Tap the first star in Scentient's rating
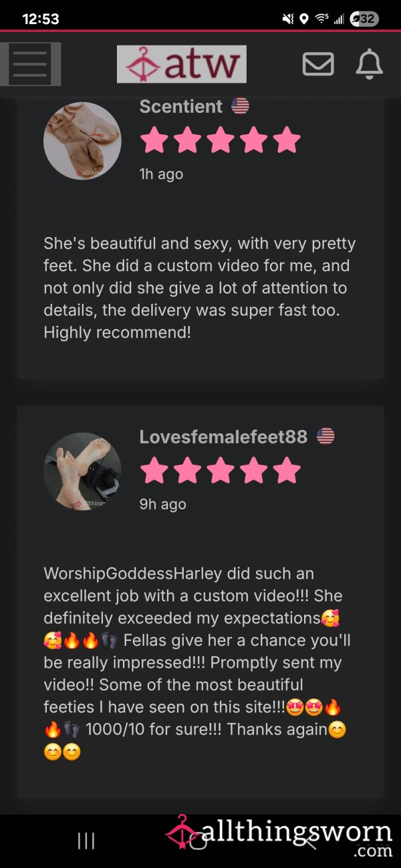Screen dimensions: 401x868 pyautogui.click(x=154, y=140)
